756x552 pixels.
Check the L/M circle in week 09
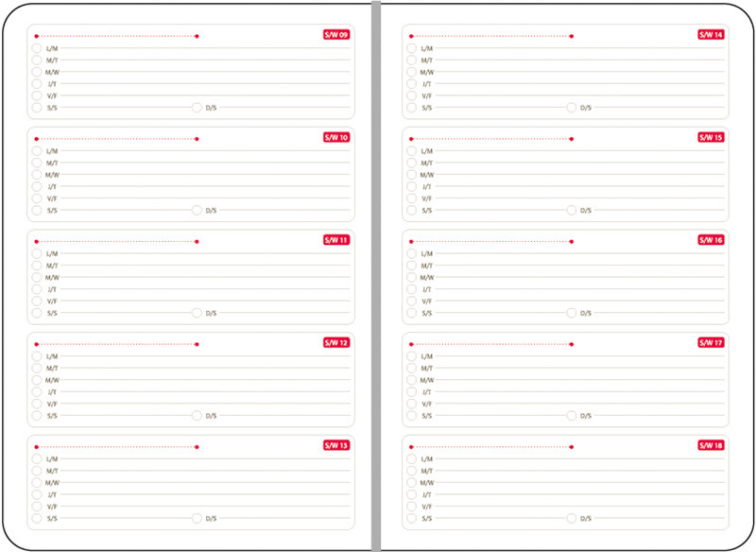37,48
